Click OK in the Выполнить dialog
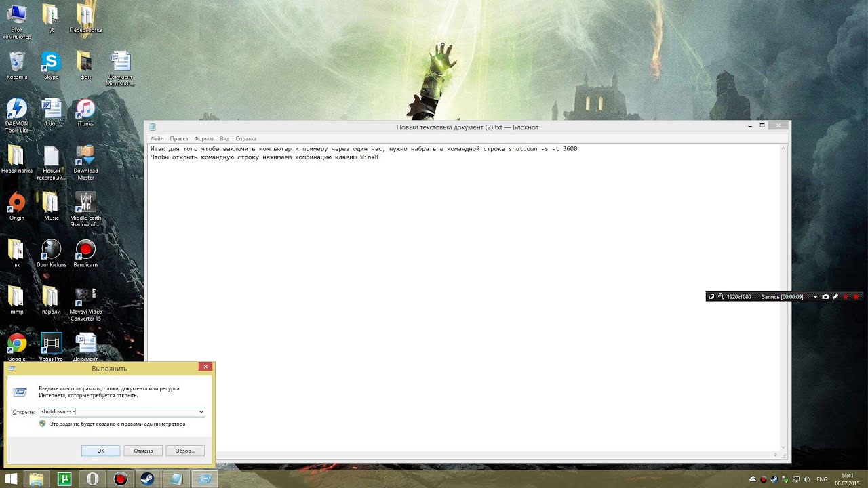 [100, 451]
